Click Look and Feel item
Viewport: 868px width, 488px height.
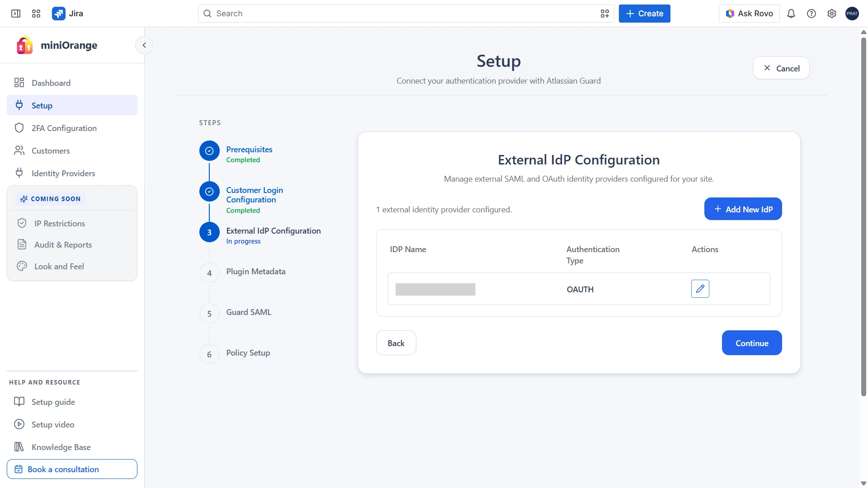(72, 266)
